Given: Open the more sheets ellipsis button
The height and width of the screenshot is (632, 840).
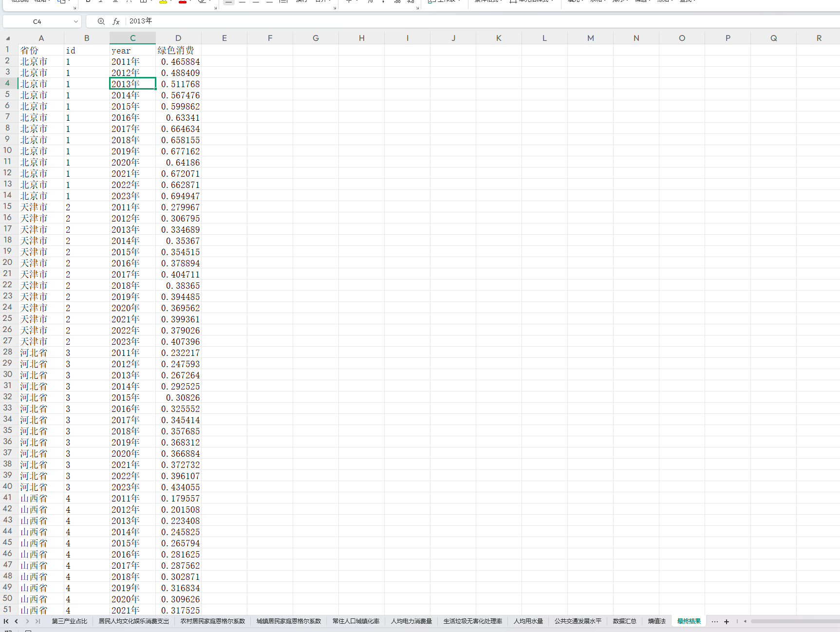Looking at the screenshot, I should [x=714, y=621].
